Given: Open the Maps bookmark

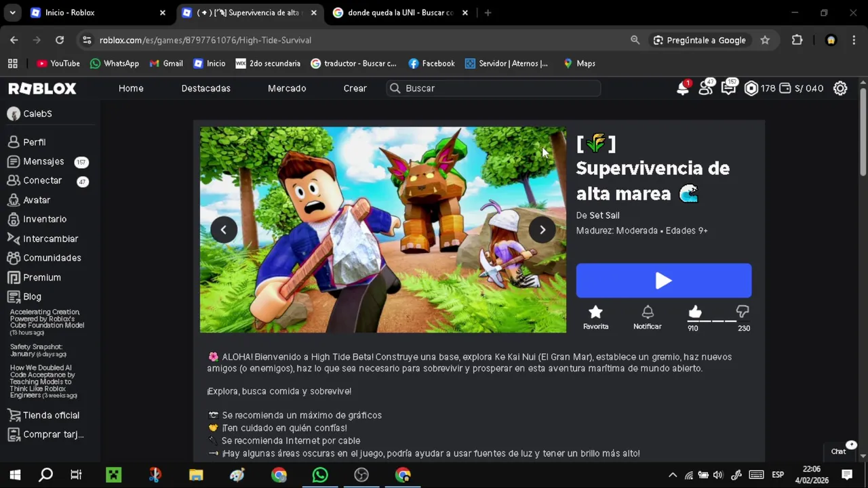Looking at the screenshot, I should click(579, 63).
